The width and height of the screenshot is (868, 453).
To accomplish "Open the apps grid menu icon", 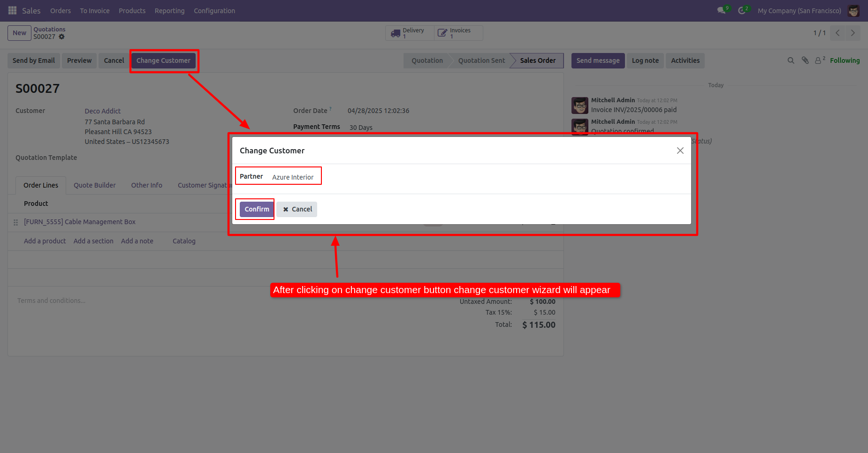I will (12, 10).
